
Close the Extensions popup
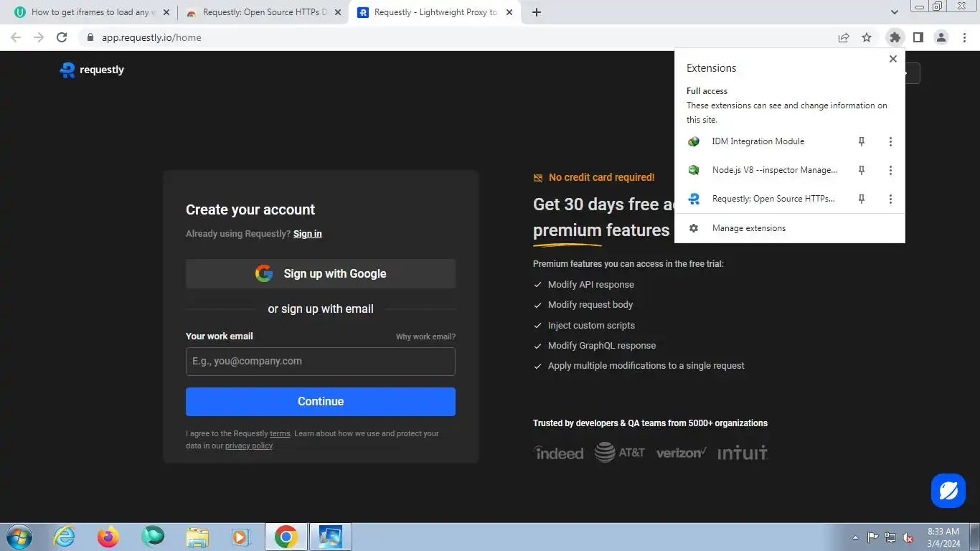coord(893,59)
